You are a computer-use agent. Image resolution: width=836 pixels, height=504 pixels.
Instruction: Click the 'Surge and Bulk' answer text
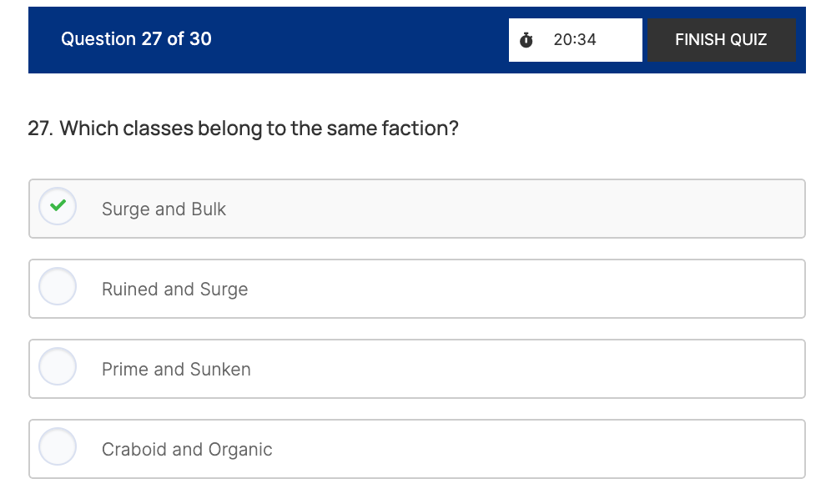coord(164,209)
